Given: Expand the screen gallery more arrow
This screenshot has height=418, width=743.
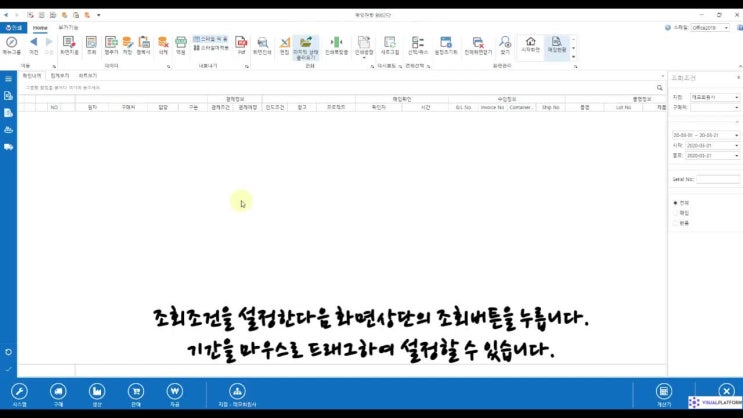Looking at the screenshot, I should (x=574, y=57).
